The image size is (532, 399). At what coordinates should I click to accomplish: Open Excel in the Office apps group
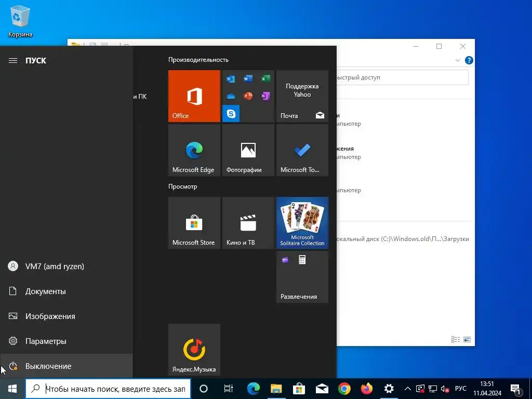[x=265, y=79]
